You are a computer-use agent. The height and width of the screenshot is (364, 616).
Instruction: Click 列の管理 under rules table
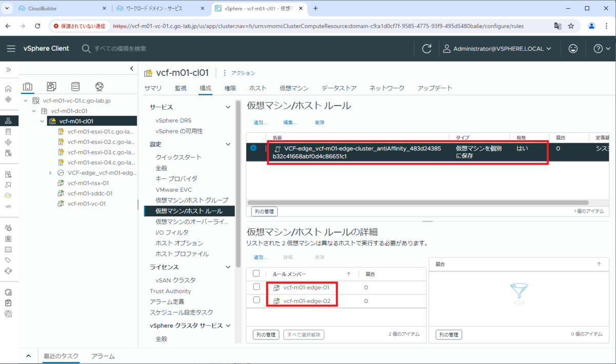click(x=264, y=211)
